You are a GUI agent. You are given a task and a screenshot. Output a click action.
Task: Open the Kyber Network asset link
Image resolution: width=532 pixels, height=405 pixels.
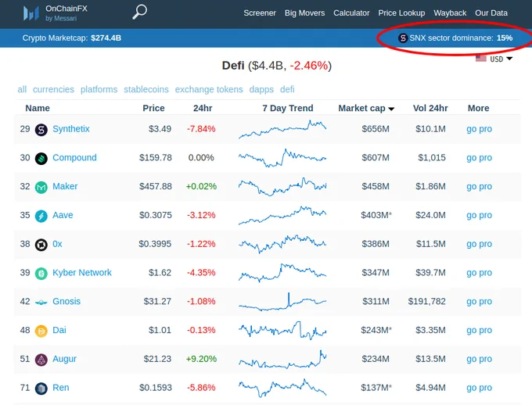[82, 272]
